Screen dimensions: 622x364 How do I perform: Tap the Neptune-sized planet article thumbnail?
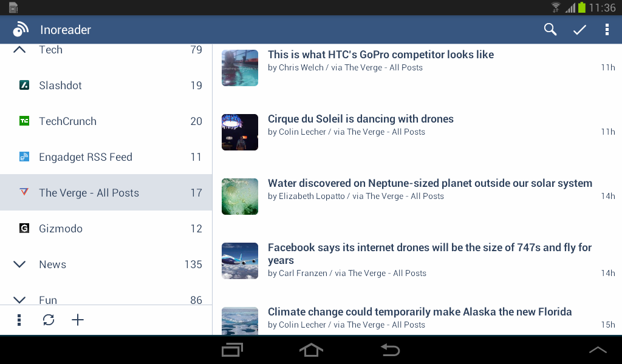pyautogui.click(x=240, y=197)
